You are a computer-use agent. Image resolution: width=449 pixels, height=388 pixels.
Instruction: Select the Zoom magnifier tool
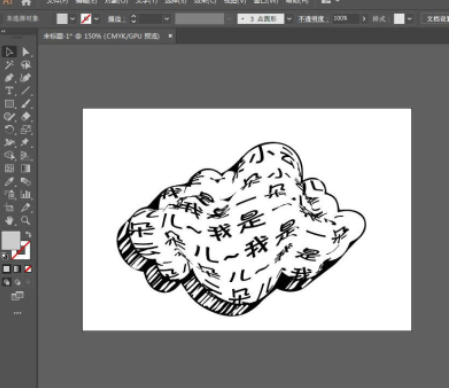click(x=26, y=220)
